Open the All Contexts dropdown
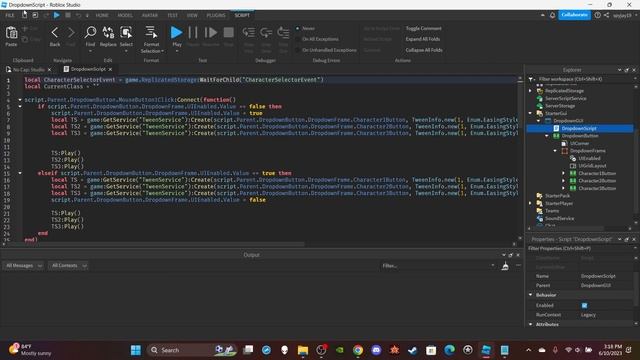This screenshot has width=640, height=360. pyautogui.click(x=68, y=266)
